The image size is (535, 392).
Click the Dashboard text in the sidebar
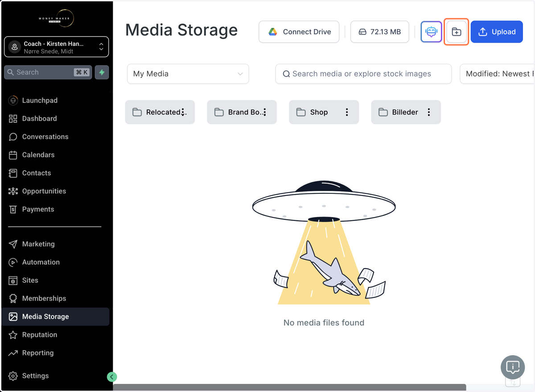coord(39,118)
